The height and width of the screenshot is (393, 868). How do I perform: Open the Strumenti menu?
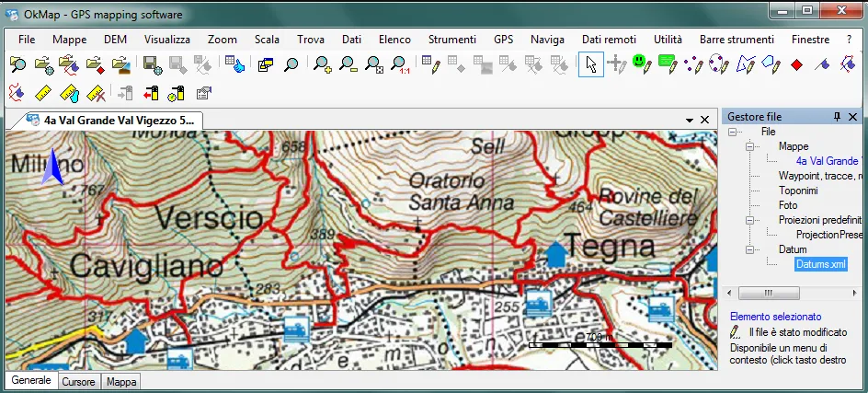pos(451,40)
